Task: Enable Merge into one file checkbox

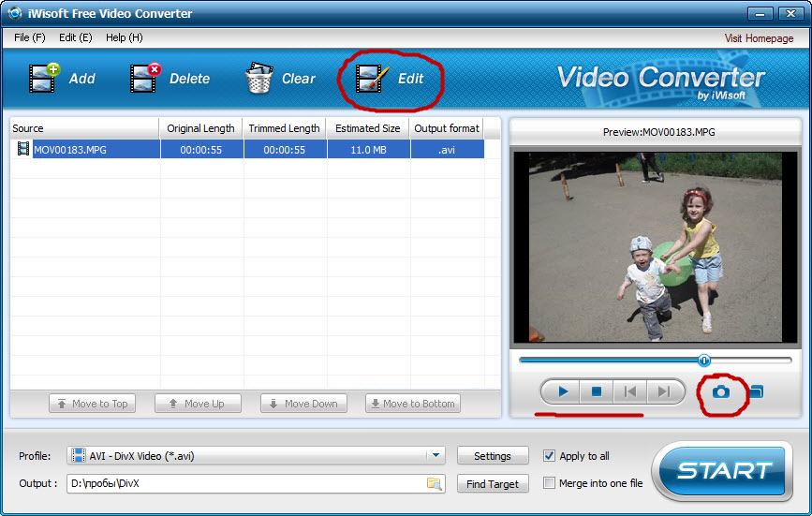Action: tap(549, 483)
